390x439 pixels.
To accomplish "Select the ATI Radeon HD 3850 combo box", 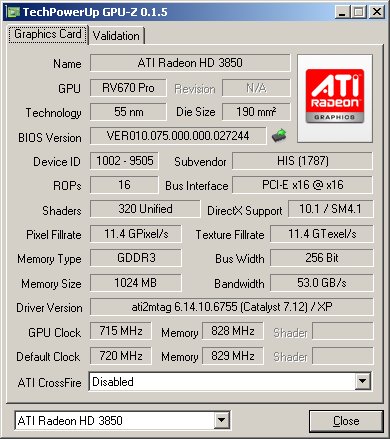I will 122,421.
